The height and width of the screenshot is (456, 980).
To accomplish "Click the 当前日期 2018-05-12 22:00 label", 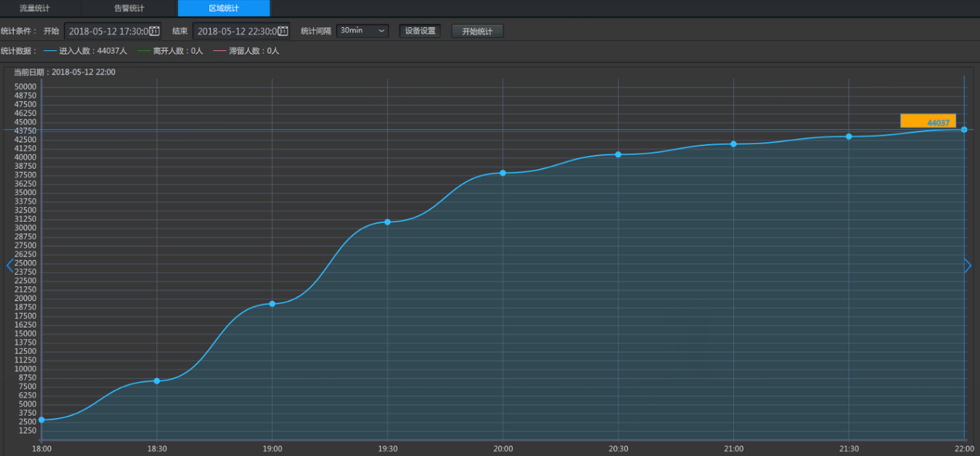I will [x=65, y=72].
